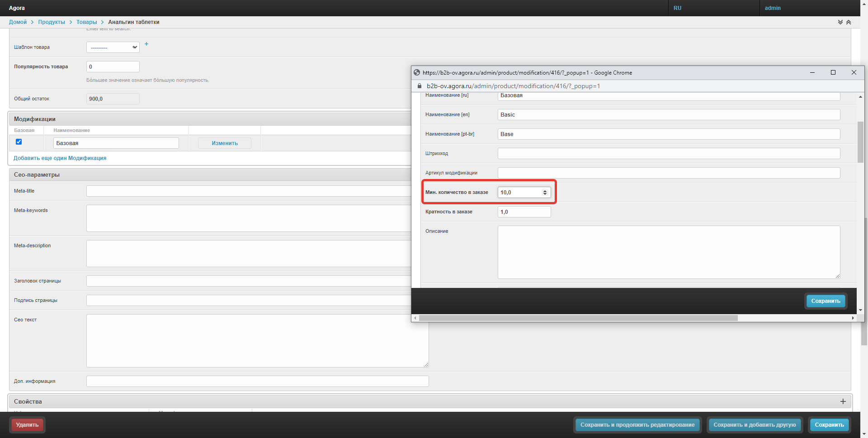This screenshot has height=438, width=868.
Task: Click the spinner on Мин. количество в заказе
Action: pos(545,193)
